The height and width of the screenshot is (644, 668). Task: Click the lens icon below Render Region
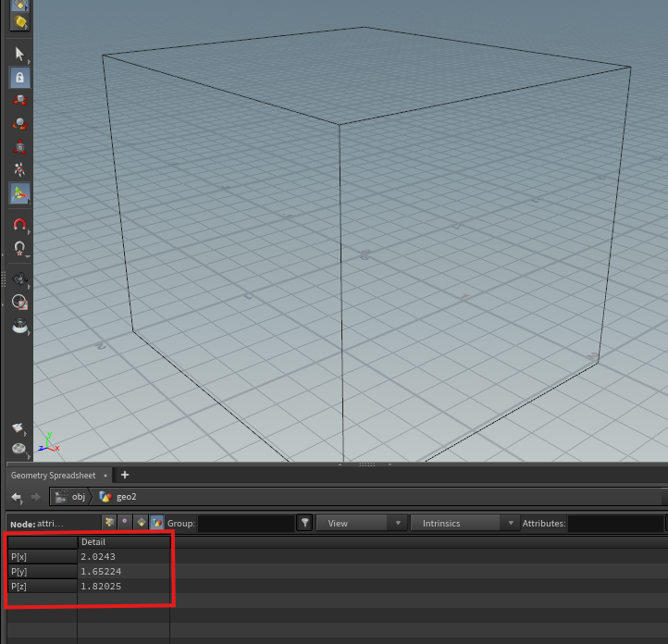click(19, 325)
